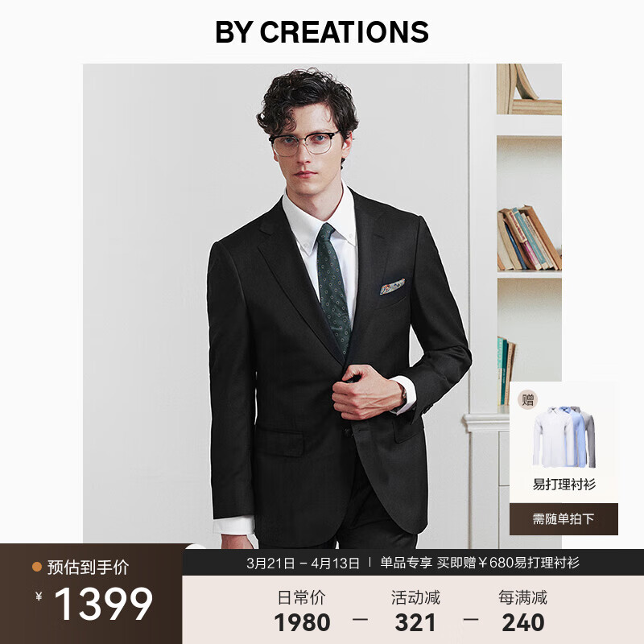The height and width of the screenshot is (644, 644).
Task: Click the main black suit product photo
Action: pos(323,306)
